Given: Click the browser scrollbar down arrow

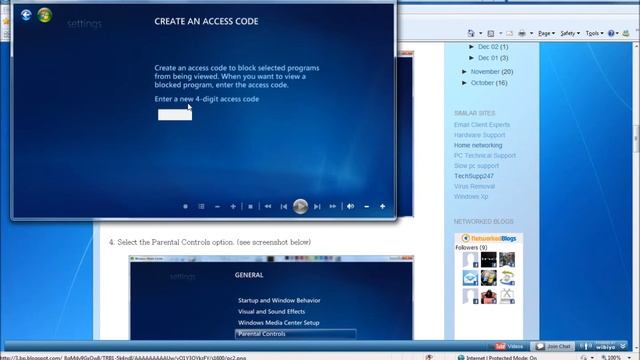Looking at the screenshot, I should 636,347.
